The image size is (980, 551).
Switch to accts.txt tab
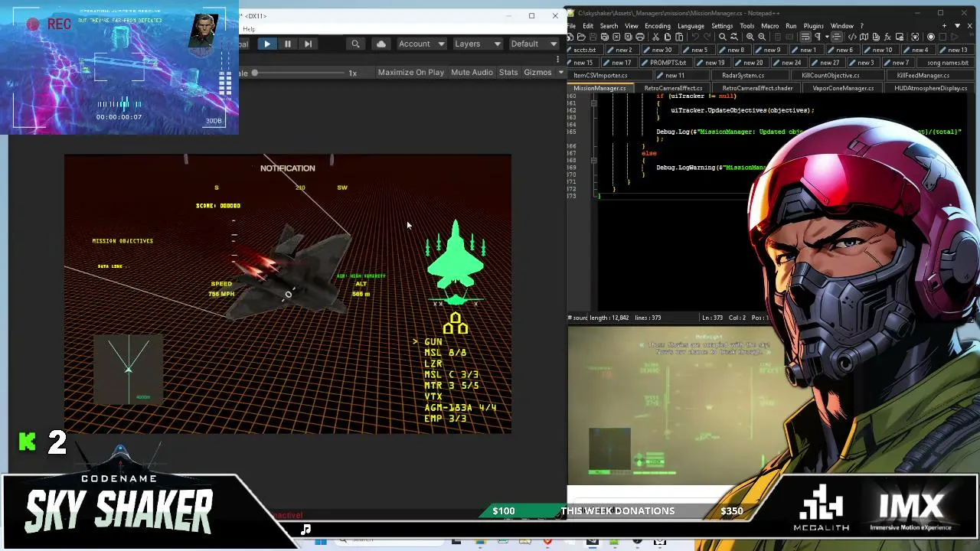[x=586, y=50]
